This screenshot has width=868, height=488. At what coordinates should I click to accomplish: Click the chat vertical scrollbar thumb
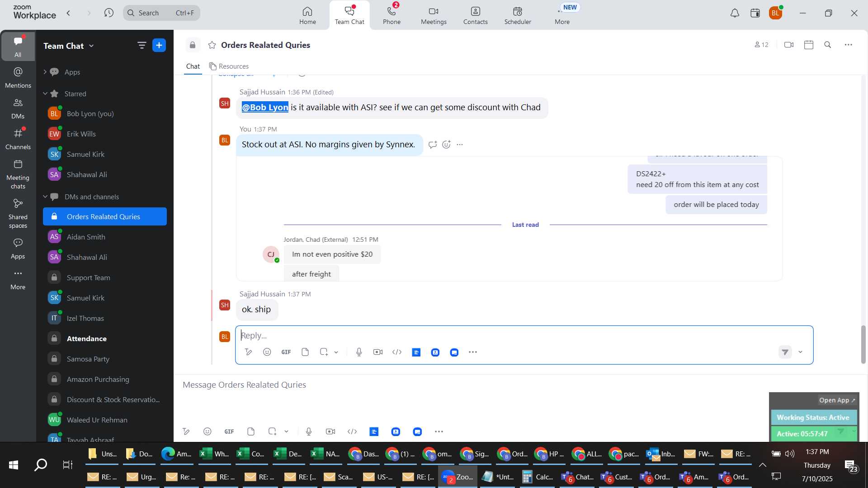coord(863,344)
